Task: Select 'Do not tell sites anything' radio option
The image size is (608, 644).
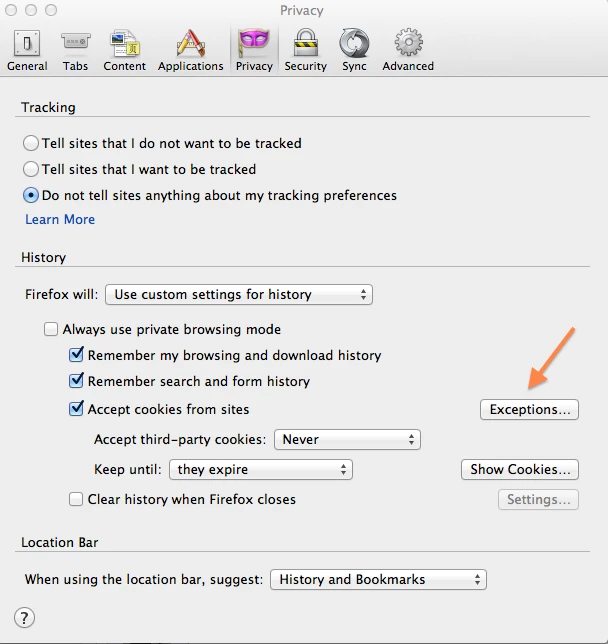Action: pos(31,196)
